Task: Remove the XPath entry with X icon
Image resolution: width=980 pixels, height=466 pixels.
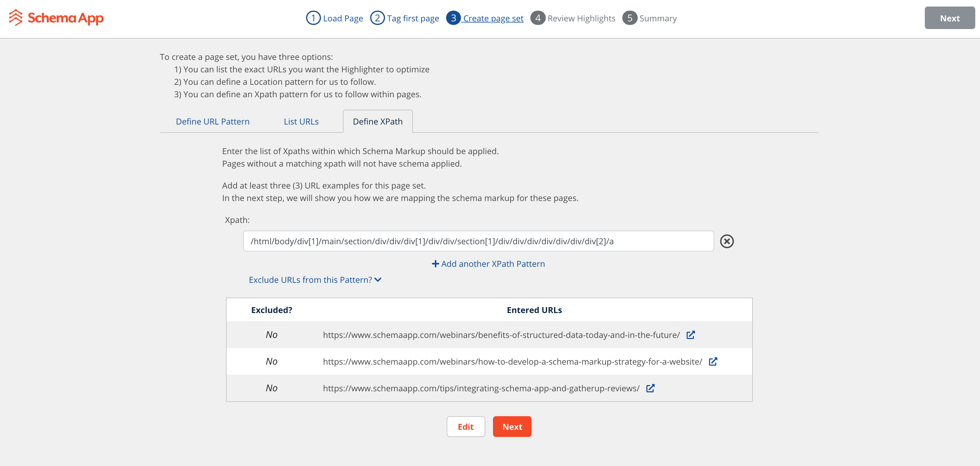Action: pyautogui.click(x=726, y=241)
